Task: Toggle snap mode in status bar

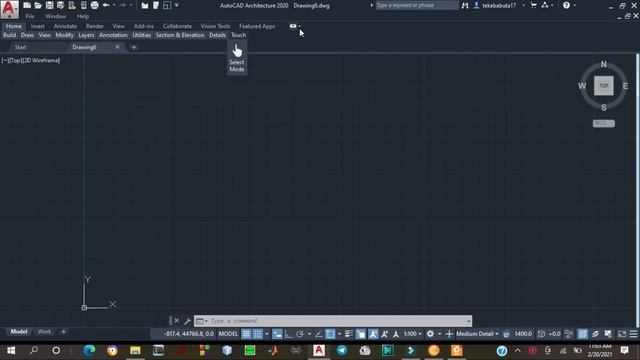Action: click(258, 334)
